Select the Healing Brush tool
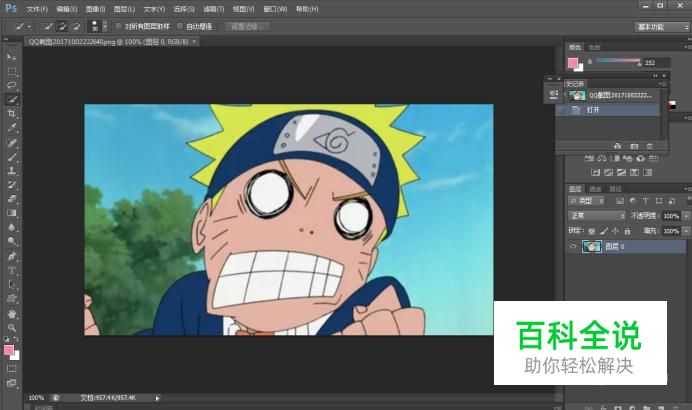The width and height of the screenshot is (692, 410). [11, 142]
